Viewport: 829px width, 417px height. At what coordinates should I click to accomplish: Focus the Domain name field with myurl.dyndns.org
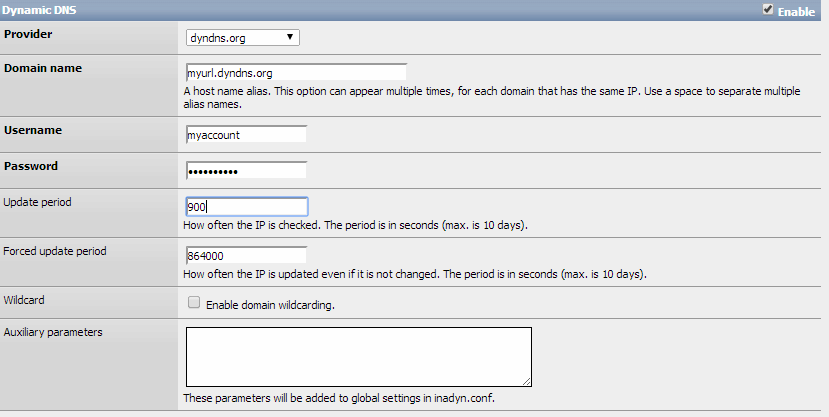point(296,73)
